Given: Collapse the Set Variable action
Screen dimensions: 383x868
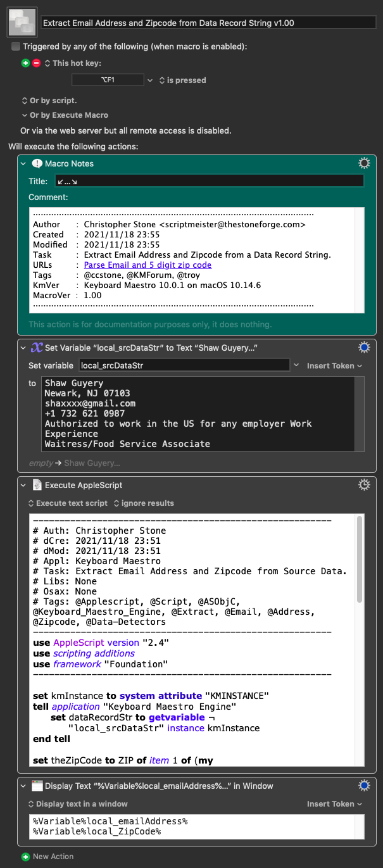Looking at the screenshot, I should [23, 348].
